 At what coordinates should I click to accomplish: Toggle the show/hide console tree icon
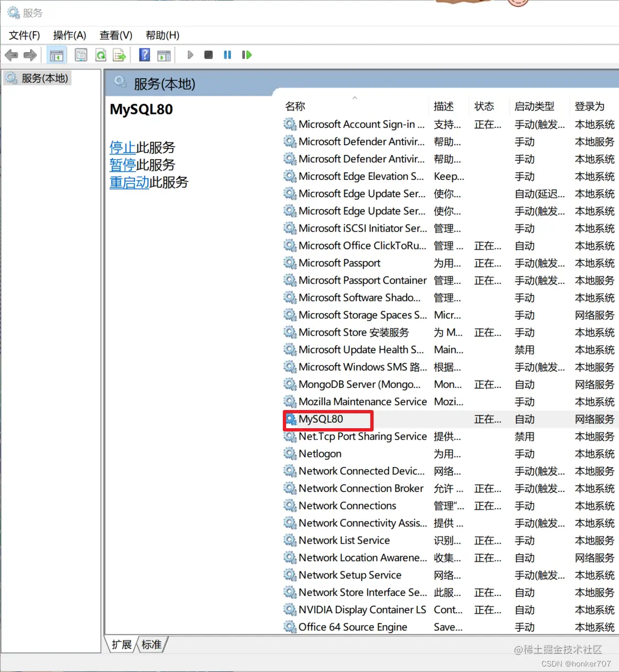tap(57, 55)
